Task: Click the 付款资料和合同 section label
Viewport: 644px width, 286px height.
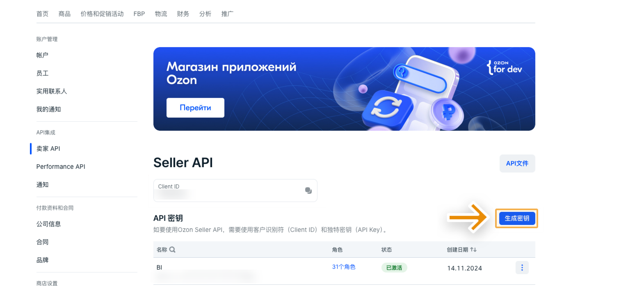Action: coord(55,208)
